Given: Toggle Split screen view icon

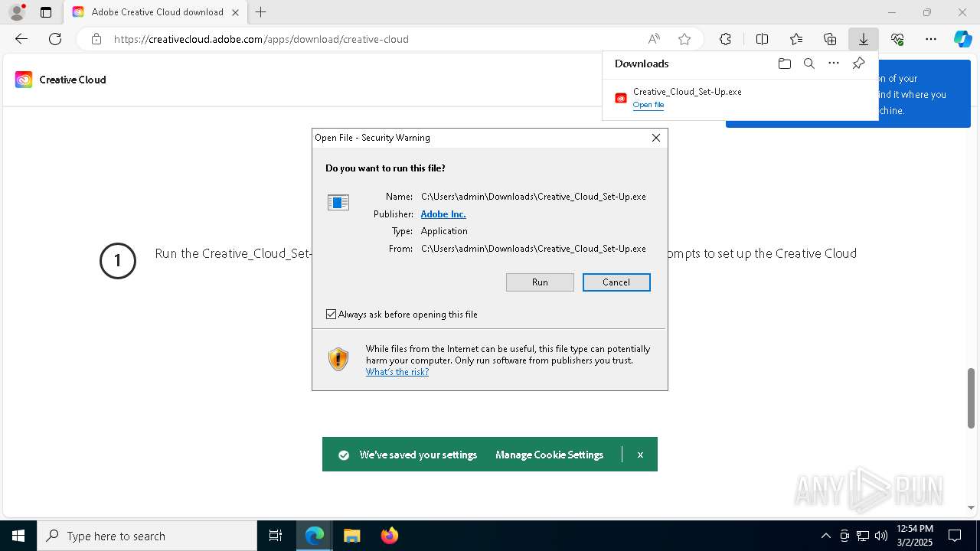Looking at the screenshot, I should 762,39.
